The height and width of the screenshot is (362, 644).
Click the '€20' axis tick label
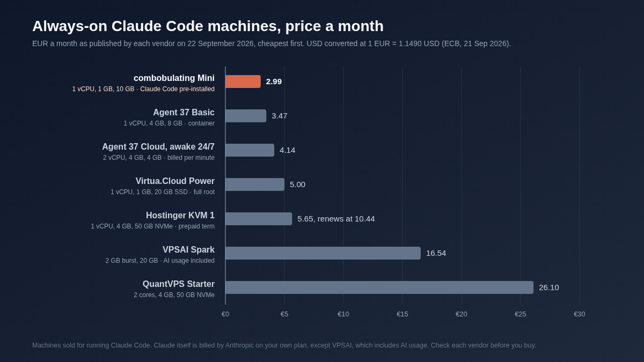[462, 314]
